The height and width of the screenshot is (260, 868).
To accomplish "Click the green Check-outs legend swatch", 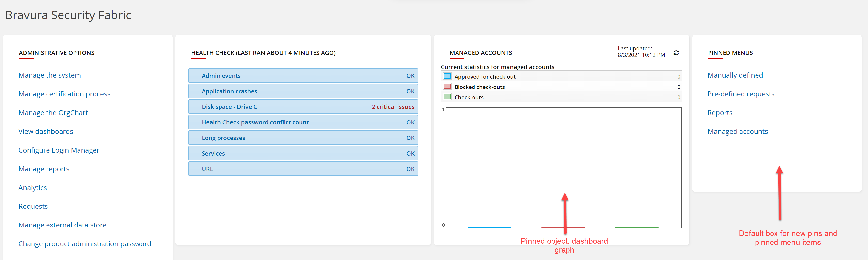I will pos(447,97).
